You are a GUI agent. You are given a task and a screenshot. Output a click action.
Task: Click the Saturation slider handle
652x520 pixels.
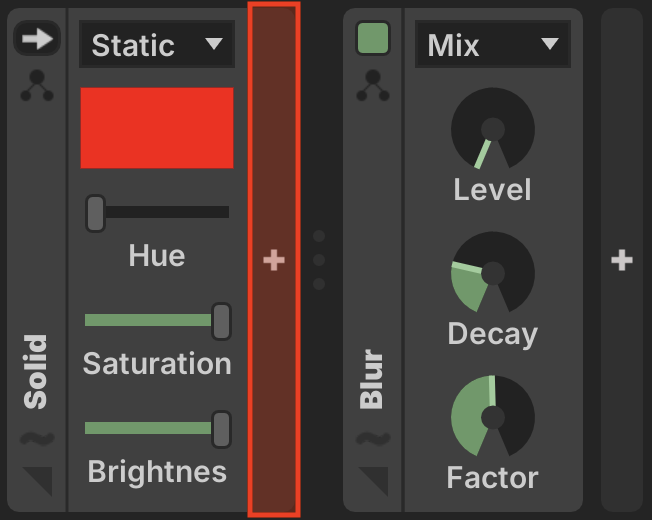[221, 320]
